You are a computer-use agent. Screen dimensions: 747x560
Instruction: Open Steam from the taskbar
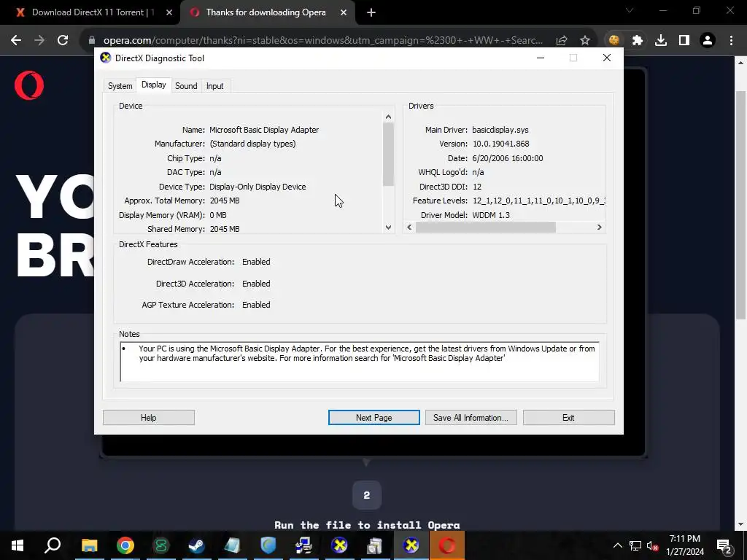point(197,545)
